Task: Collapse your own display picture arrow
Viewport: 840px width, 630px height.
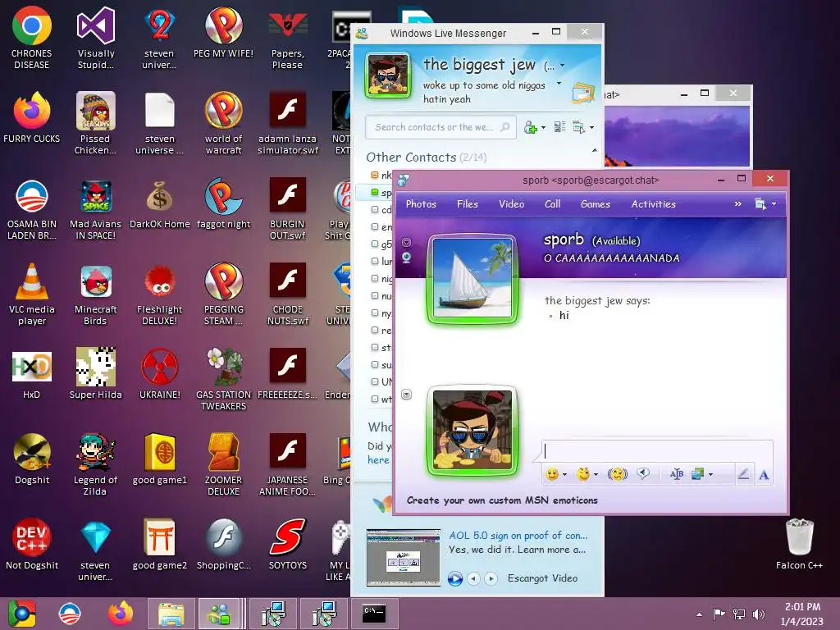Action: coord(407,395)
